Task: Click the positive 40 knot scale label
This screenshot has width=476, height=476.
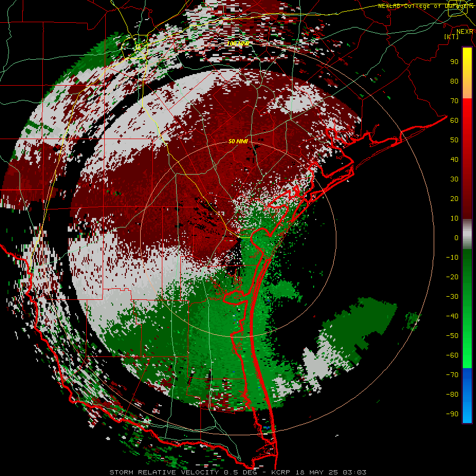Action: [x=454, y=159]
